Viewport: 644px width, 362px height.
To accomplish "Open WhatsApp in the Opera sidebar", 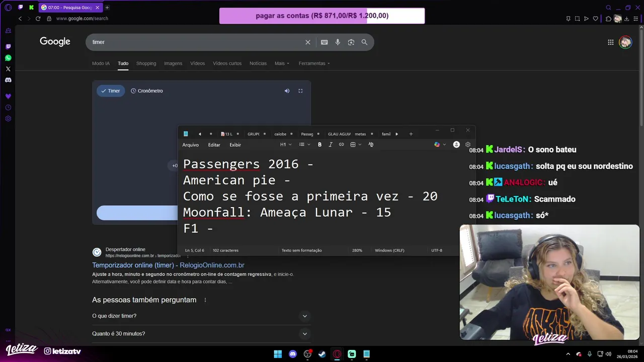I will pos(8,58).
